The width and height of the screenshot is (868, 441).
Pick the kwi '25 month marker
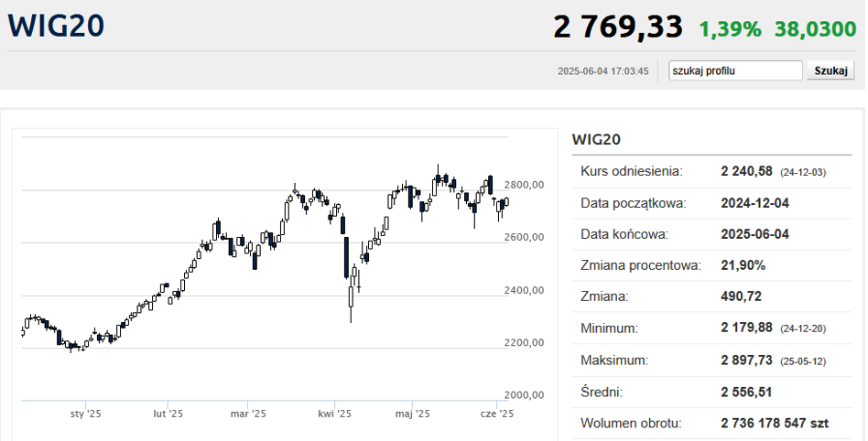(335, 414)
